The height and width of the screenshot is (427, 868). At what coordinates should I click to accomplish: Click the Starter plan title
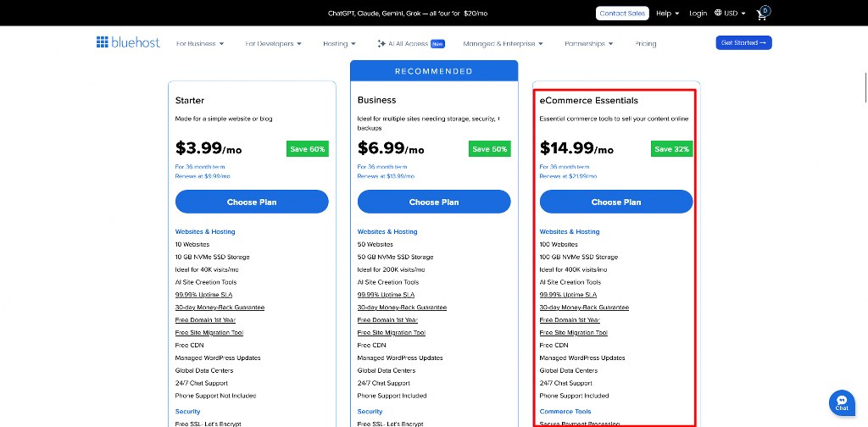pos(190,101)
